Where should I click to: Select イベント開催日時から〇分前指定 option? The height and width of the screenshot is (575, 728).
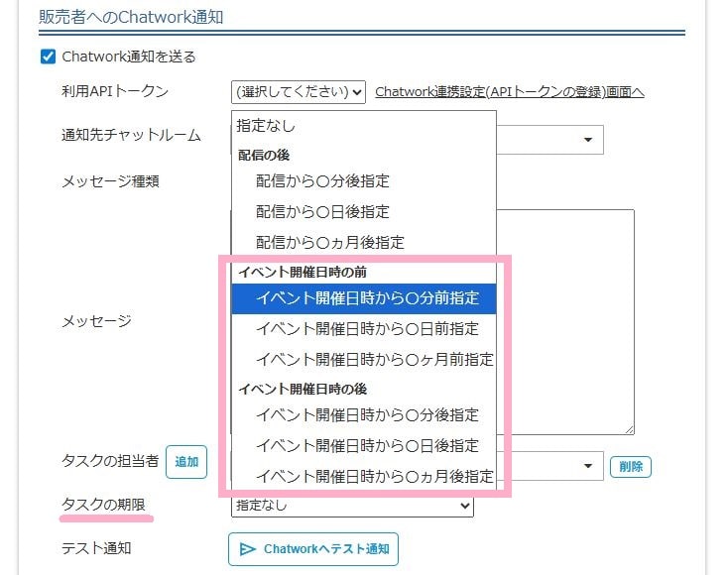[x=367, y=298]
